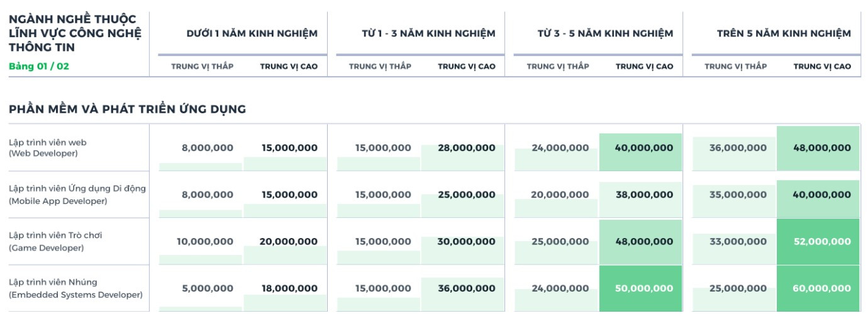Click the 'PHẦN MỀM VÀ PHÁT TRIỂN ỨNG DỤNG' heading
The image size is (868, 323).
coord(127,110)
